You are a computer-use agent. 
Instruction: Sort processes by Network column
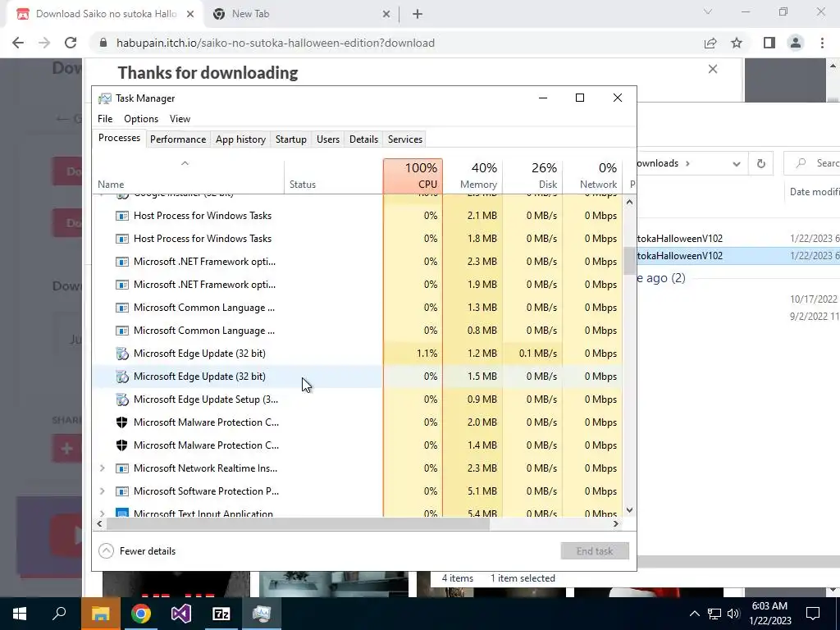click(592, 176)
